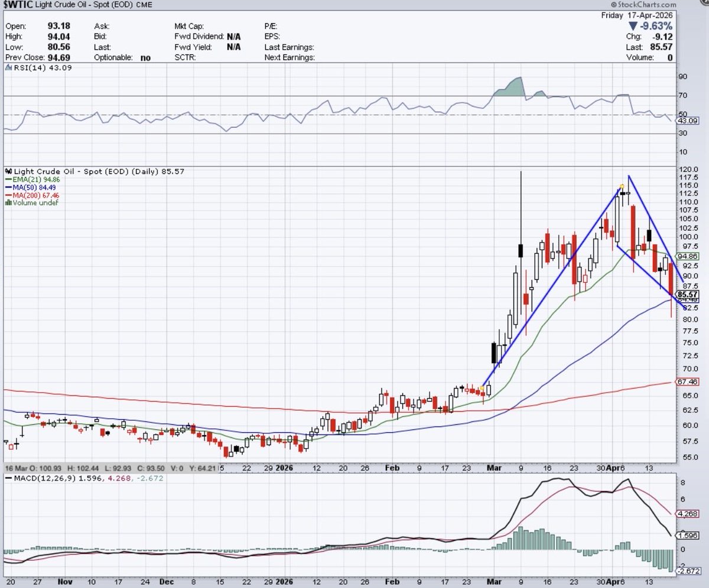Viewport: 709px width, 588px height.
Task: Click the EPS label
Action: click(273, 37)
